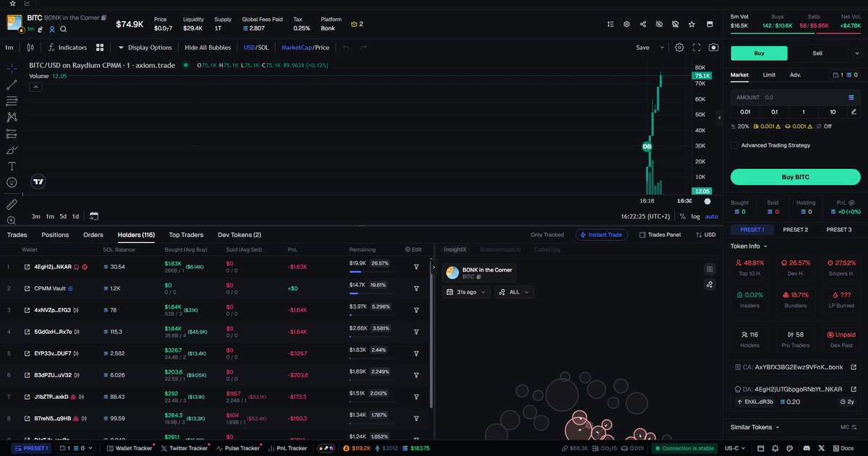Switch to the Trades tab

[x=17, y=235]
